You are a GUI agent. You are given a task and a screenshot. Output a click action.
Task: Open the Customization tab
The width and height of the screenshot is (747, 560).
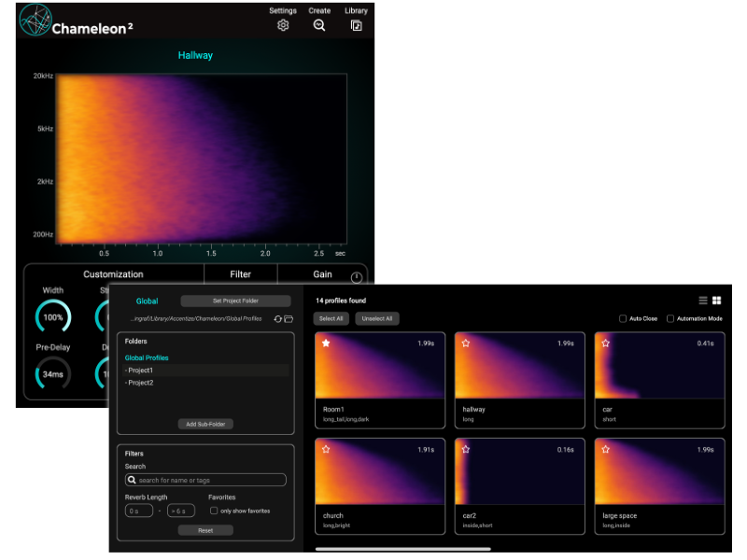(x=113, y=274)
